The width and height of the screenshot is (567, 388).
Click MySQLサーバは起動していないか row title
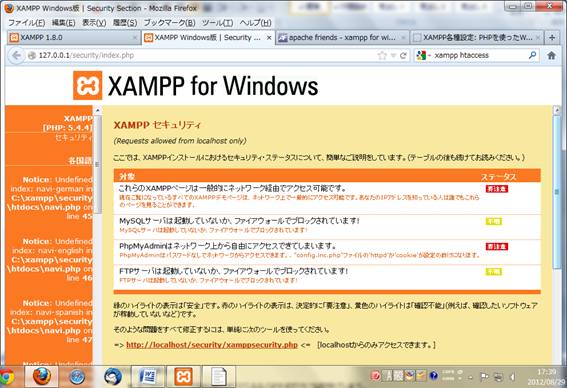(239, 221)
